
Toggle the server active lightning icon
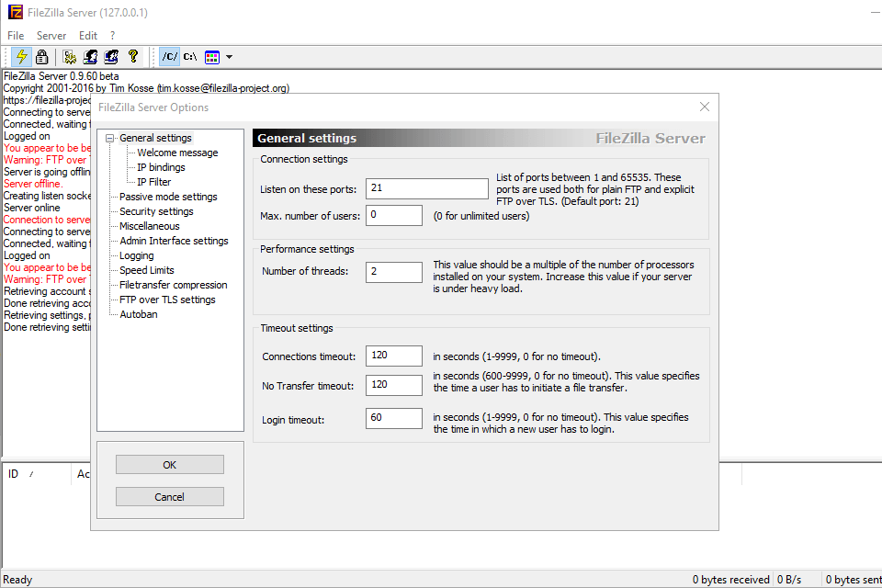click(x=21, y=57)
